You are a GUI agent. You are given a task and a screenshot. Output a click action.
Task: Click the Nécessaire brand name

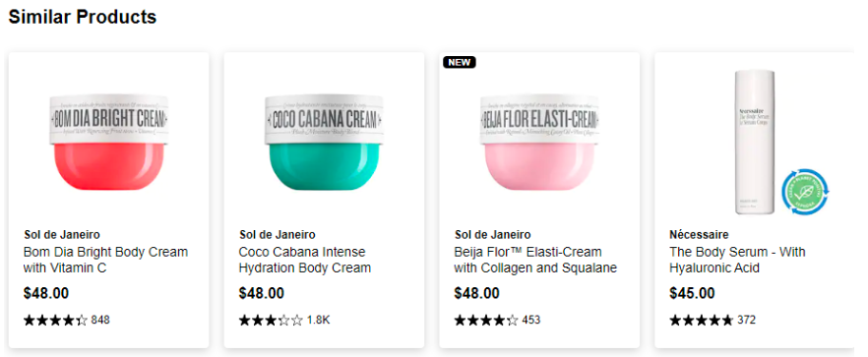tap(699, 235)
